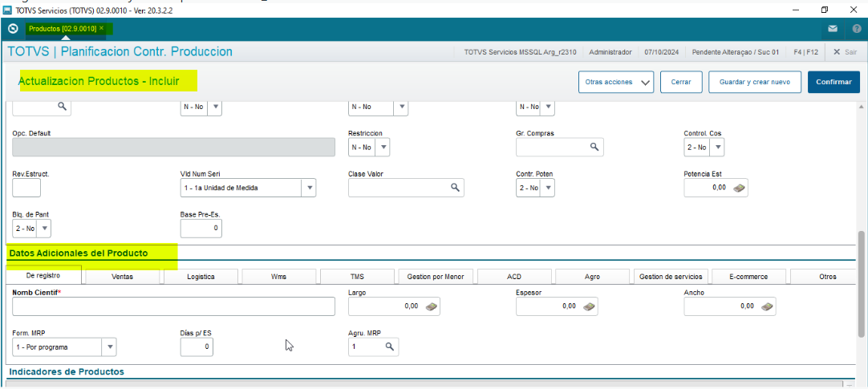The image size is (868, 389).
Task: Click the Sair exit button
Action: pos(846,52)
